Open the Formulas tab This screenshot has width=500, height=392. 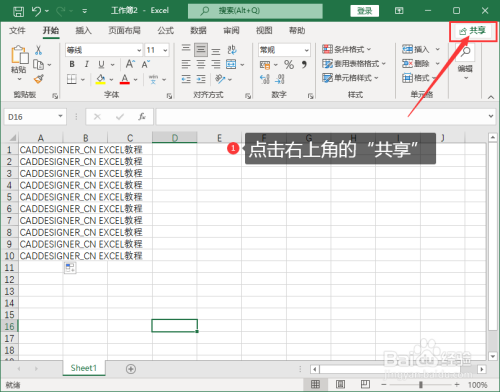(166, 31)
